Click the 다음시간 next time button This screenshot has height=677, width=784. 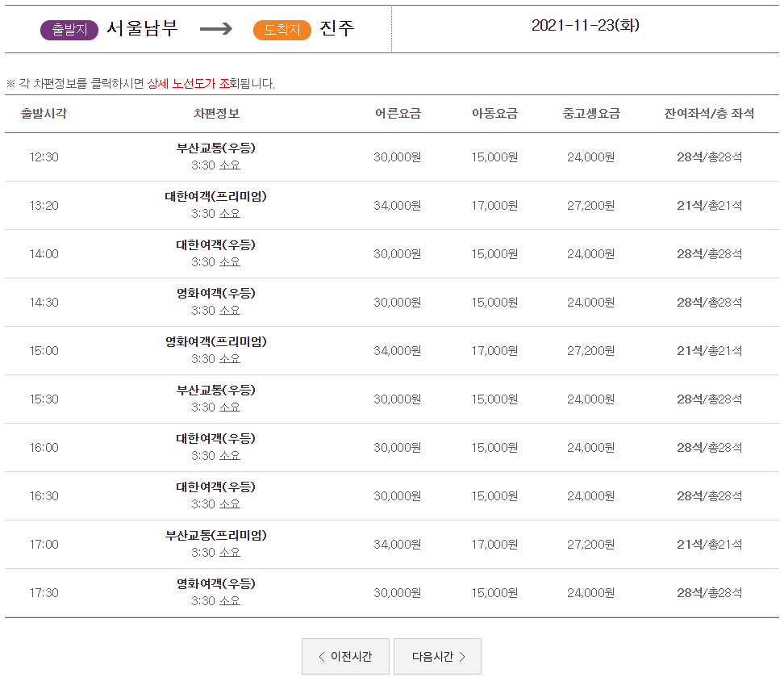pyautogui.click(x=437, y=656)
